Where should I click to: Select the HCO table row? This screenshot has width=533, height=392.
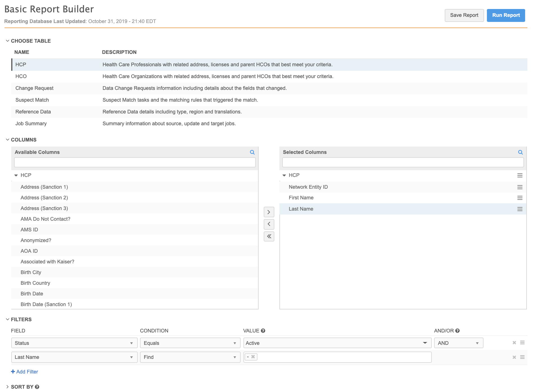click(x=21, y=76)
